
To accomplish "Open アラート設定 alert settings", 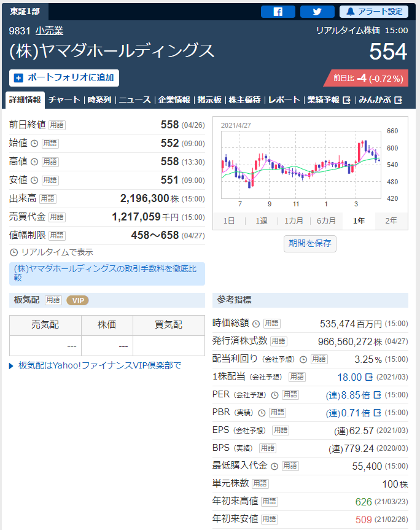I will [x=374, y=12].
